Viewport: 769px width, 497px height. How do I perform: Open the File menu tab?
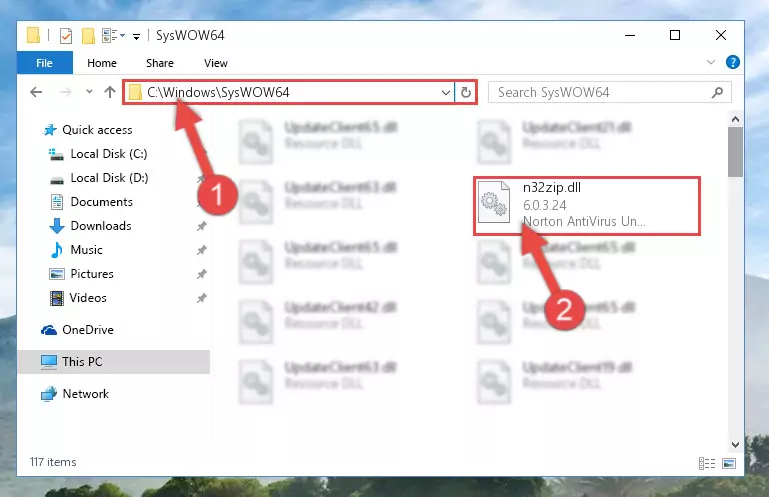(45, 63)
